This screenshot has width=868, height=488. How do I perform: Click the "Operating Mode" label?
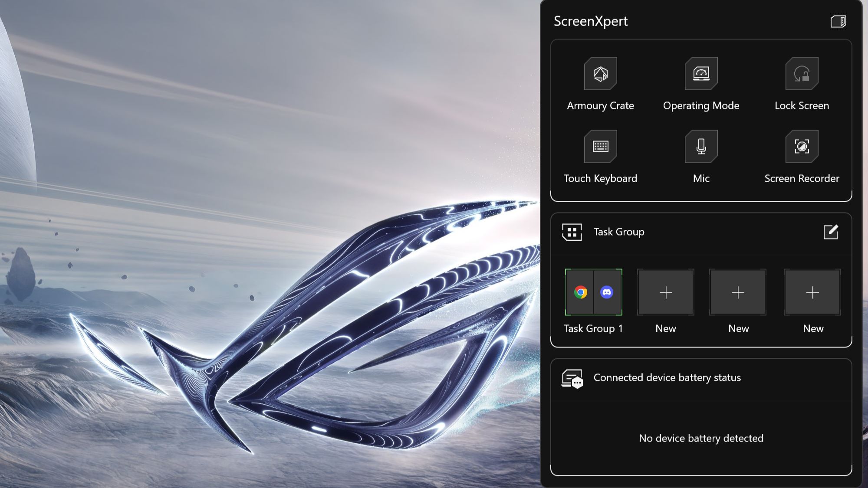701,106
